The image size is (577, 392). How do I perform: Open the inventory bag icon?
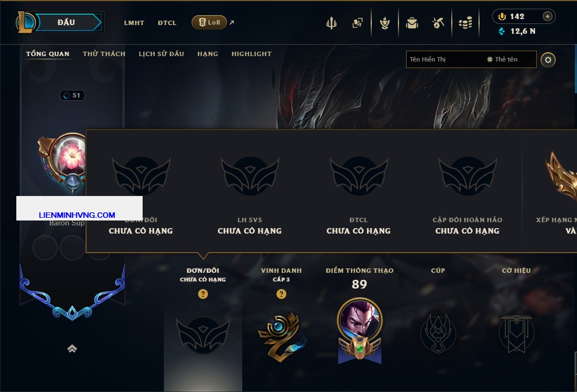412,23
